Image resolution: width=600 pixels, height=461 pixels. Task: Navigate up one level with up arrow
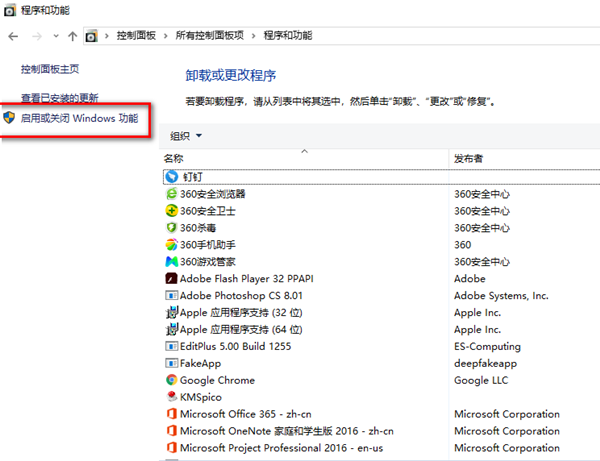coord(72,36)
